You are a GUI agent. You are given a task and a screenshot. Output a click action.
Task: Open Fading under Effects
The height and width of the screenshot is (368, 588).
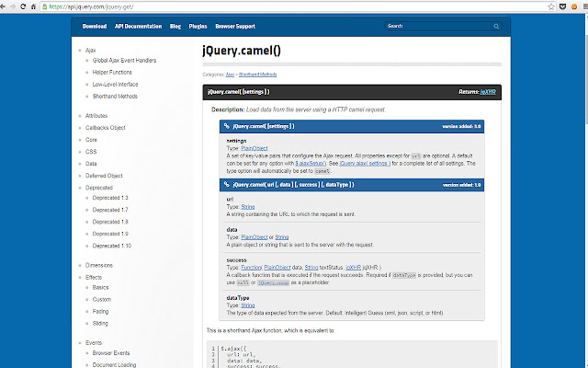click(100, 312)
